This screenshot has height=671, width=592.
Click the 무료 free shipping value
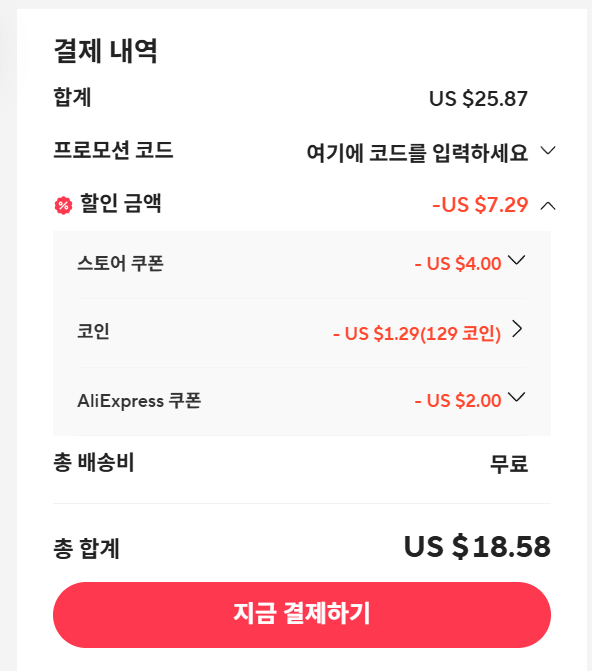(x=509, y=464)
